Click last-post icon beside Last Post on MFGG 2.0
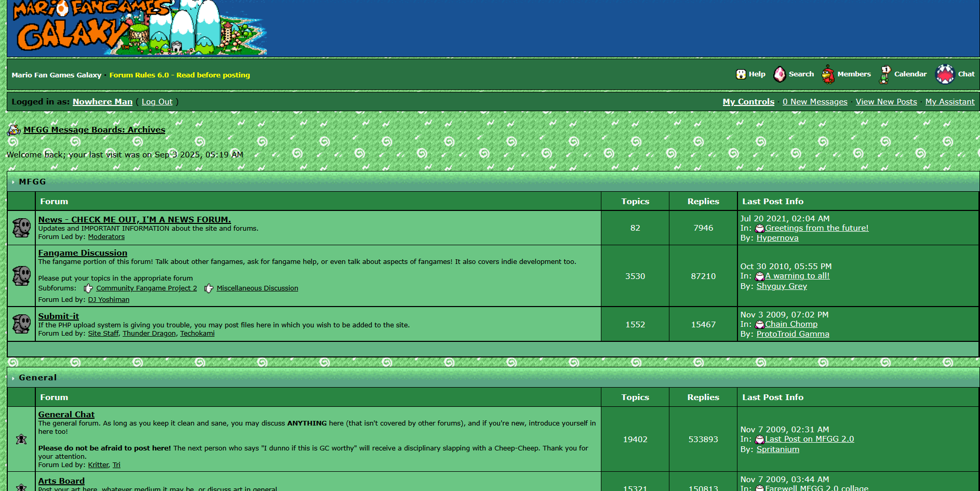 pos(759,440)
